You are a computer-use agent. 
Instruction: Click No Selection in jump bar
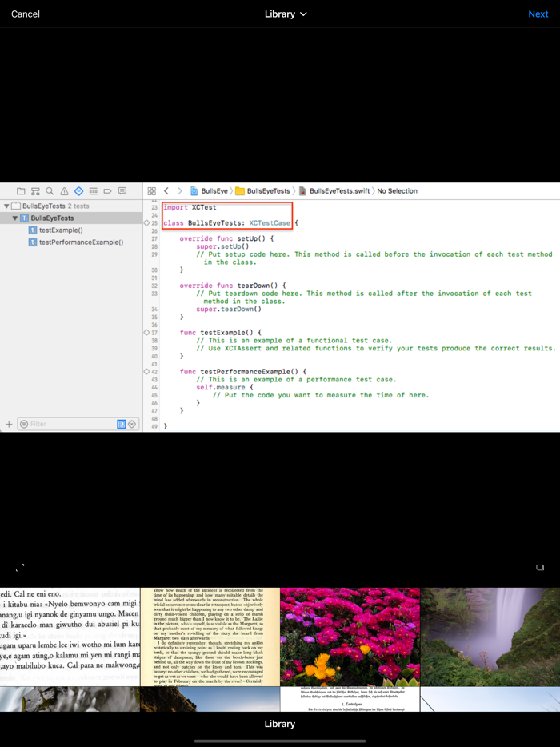pyautogui.click(x=397, y=191)
